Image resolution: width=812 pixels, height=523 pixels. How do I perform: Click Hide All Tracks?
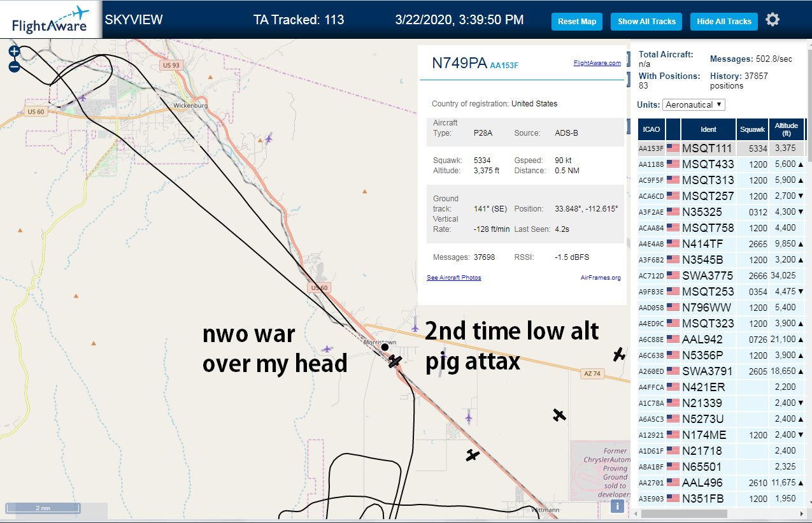(x=724, y=21)
